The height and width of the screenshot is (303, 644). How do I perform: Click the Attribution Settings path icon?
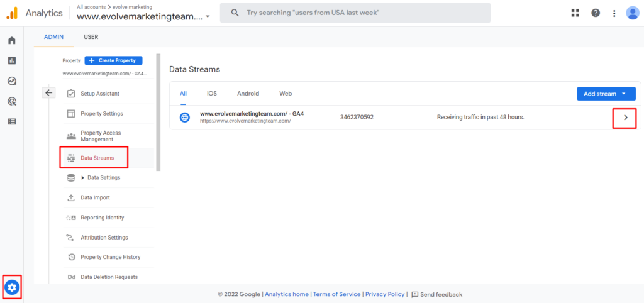70,238
